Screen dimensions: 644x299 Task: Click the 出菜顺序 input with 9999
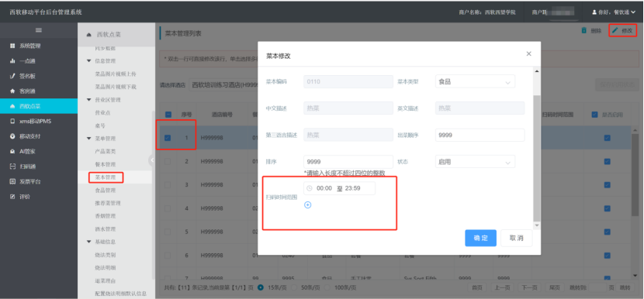[x=480, y=135]
